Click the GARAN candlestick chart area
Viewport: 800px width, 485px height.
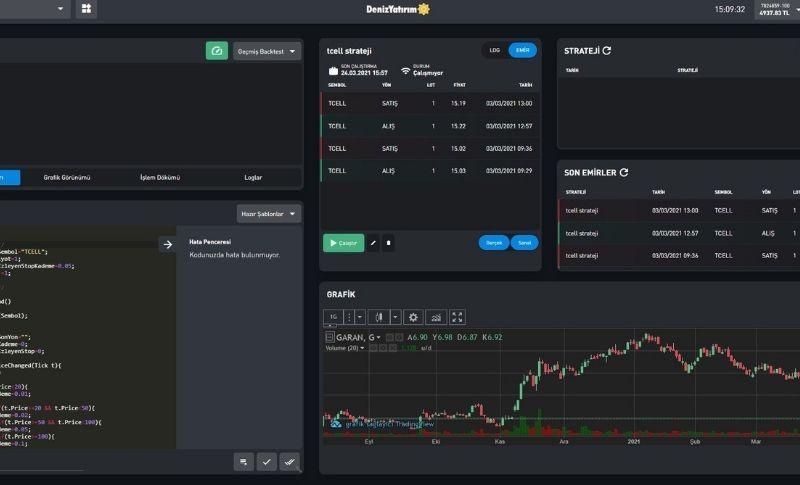pyautogui.click(x=561, y=382)
